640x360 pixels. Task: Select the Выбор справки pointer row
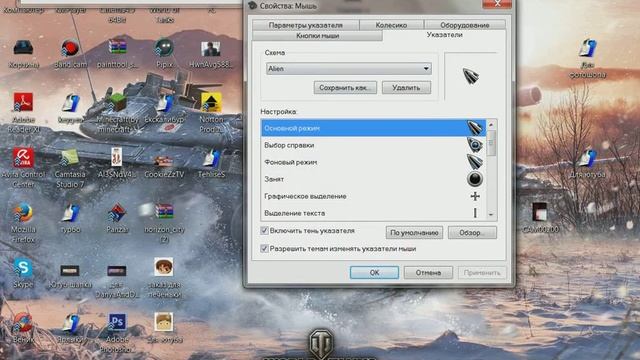[x=373, y=145]
